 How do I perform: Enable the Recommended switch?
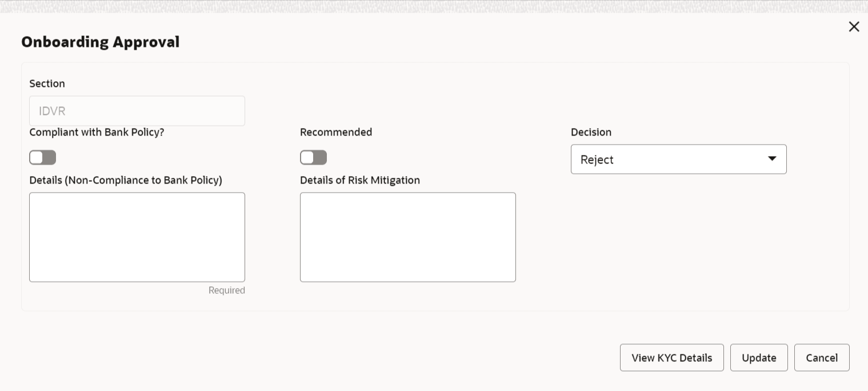point(313,157)
